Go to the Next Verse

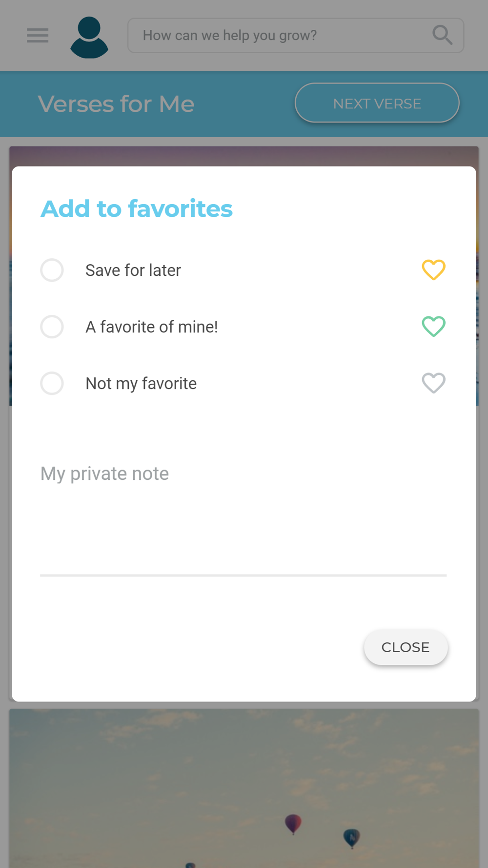coord(377,103)
